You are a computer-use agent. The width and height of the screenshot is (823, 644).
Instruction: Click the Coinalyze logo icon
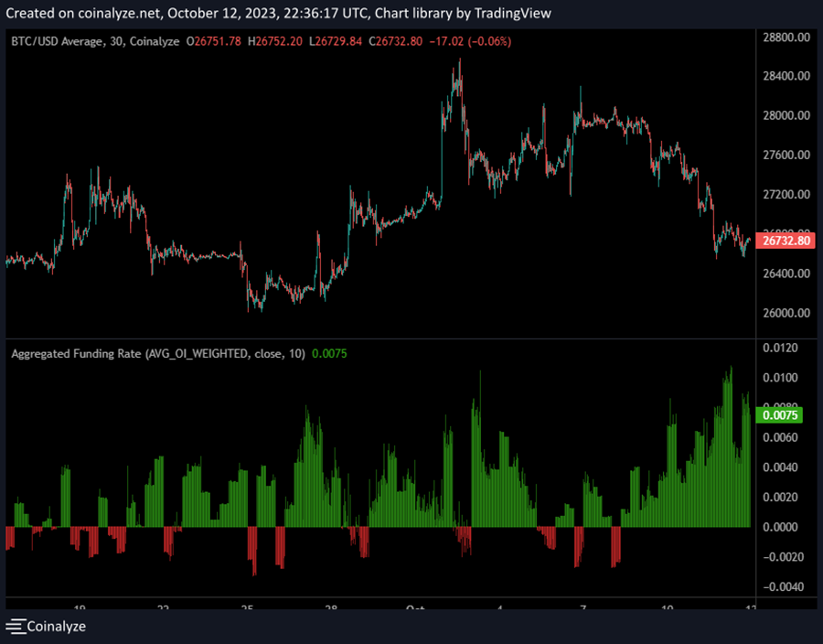pos(16,627)
